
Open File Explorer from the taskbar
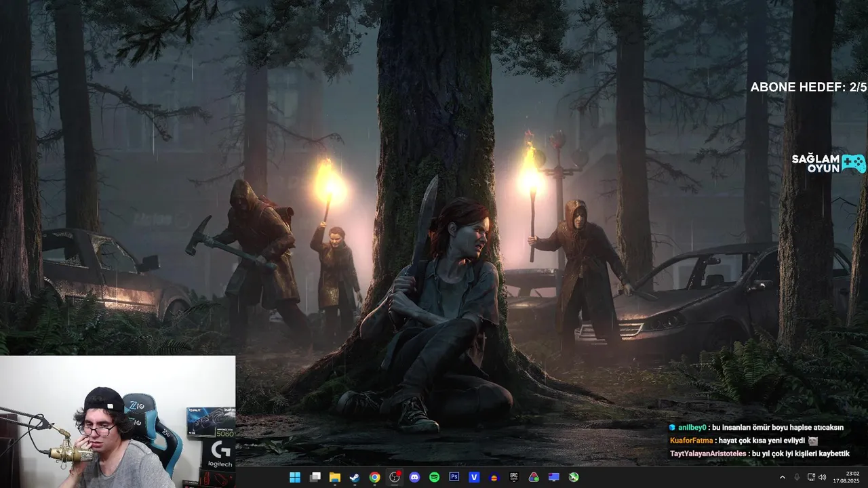point(334,477)
